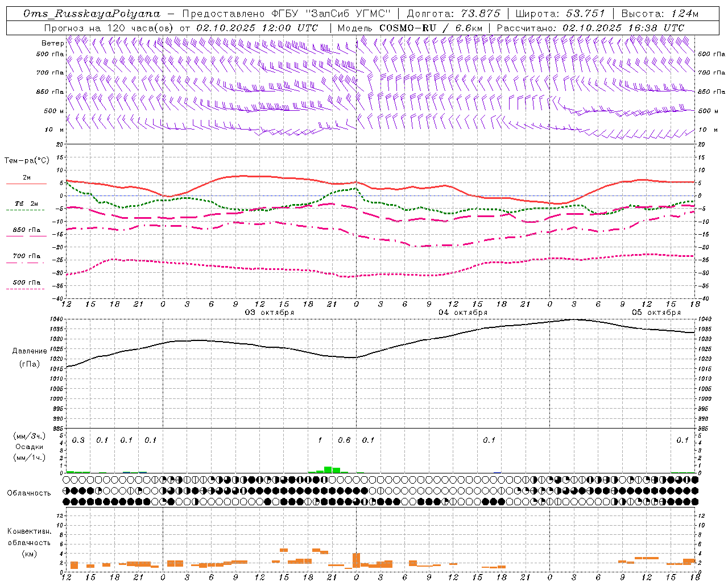This screenshot has width=728, height=582.
Task: Click the Давление section label
Action: (30, 351)
